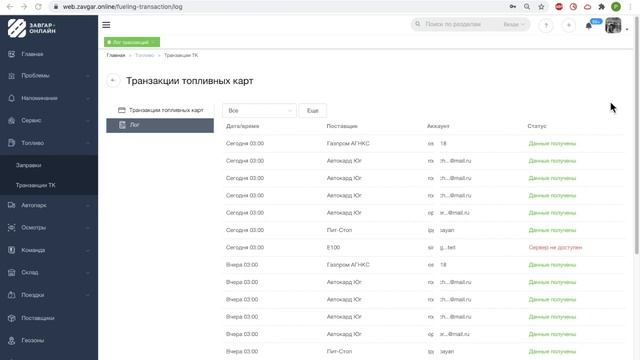The image size is (640, 360).
Task: Click Главная in sidebar menu
Action: 32,54
